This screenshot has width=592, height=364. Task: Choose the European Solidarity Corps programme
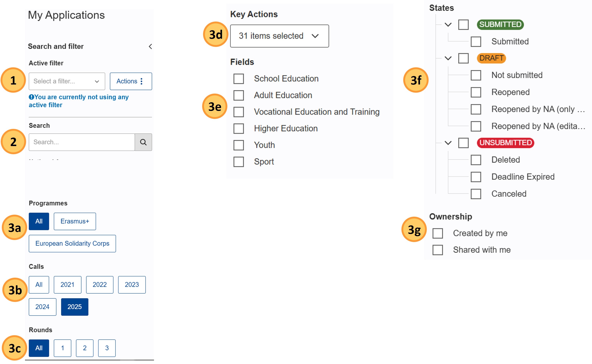coord(72,244)
